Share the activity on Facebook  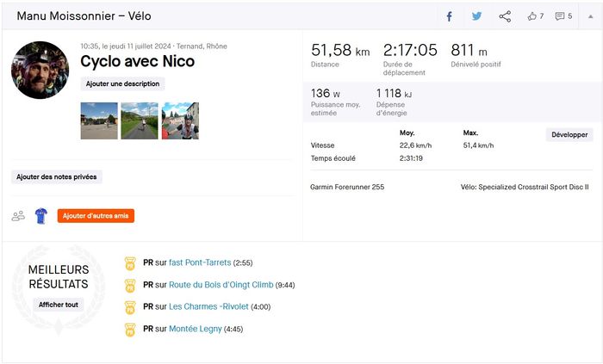[x=449, y=16]
